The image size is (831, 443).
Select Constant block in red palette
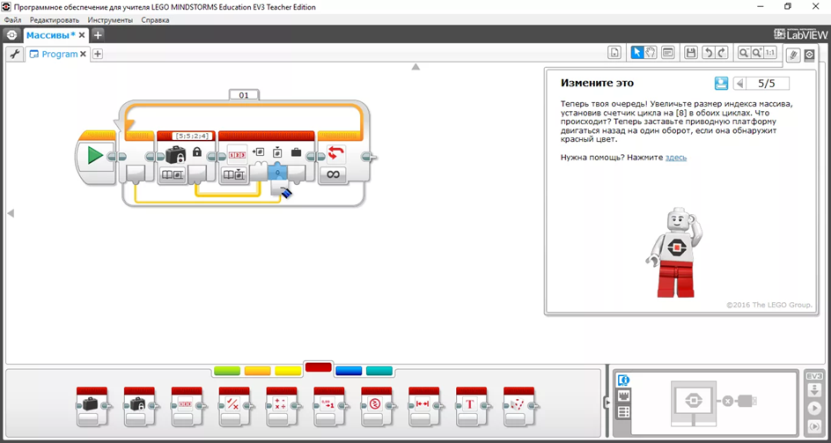139,406
